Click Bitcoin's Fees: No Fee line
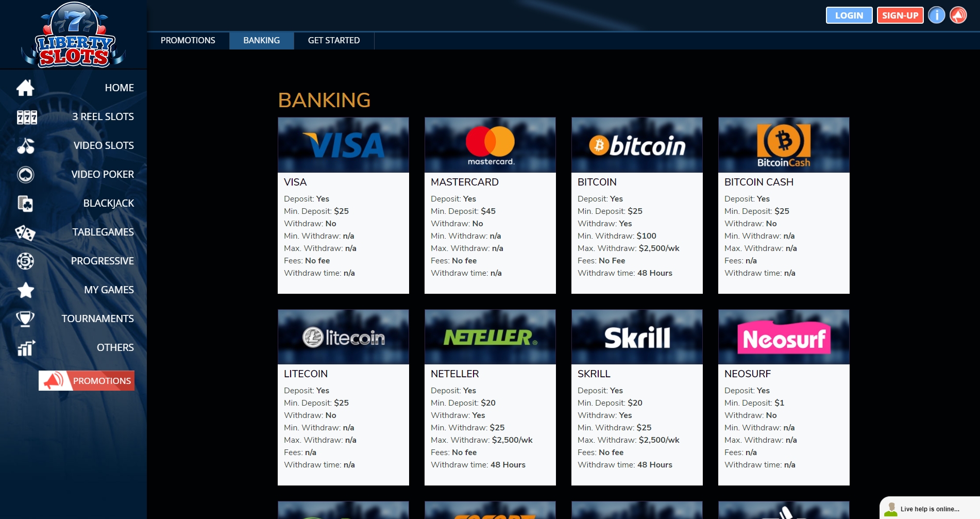 coord(601,261)
